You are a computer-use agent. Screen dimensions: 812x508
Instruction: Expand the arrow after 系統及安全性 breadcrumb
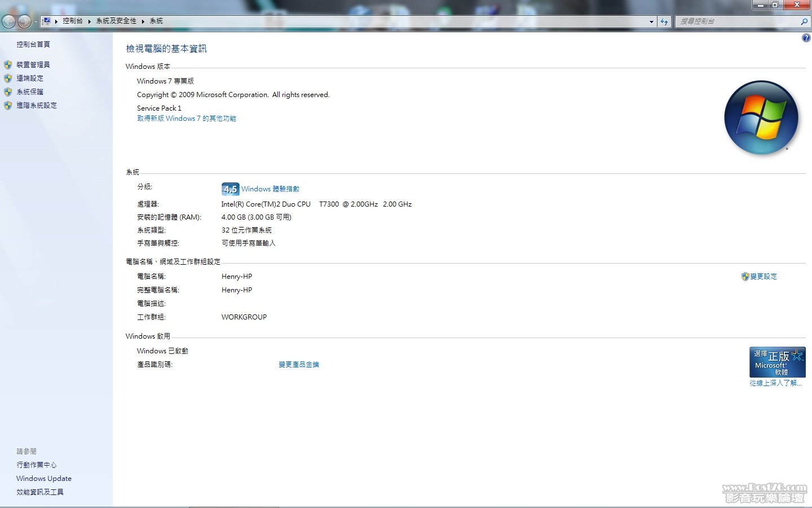click(x=143, y=21)
